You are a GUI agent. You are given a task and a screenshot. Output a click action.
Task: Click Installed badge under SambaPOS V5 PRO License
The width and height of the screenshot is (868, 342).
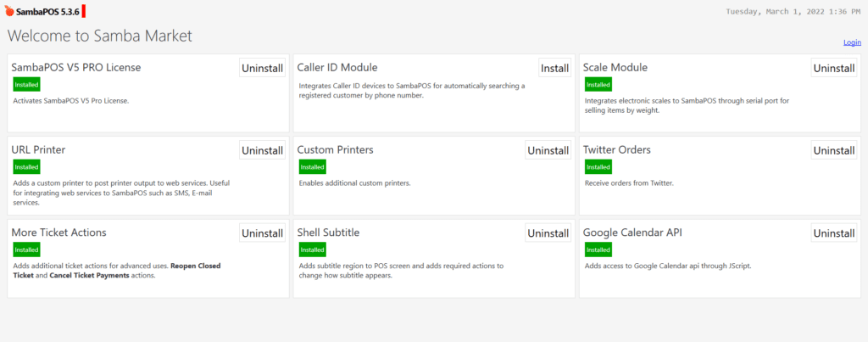(26, 84)
